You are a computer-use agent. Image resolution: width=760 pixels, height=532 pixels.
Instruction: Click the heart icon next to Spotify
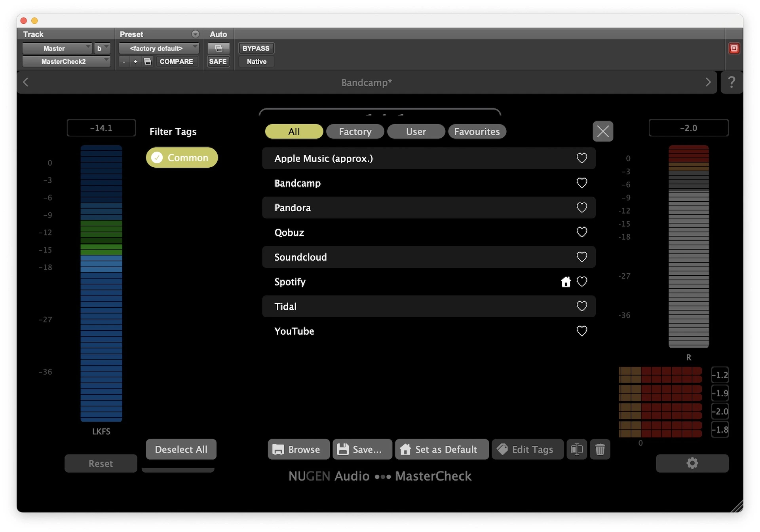click(581, 282)
